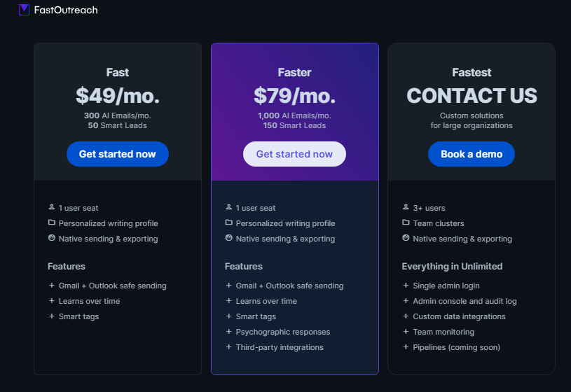
Task: Click plus icon beside Pipelines (coming soon)
Action: click(406, 347)
